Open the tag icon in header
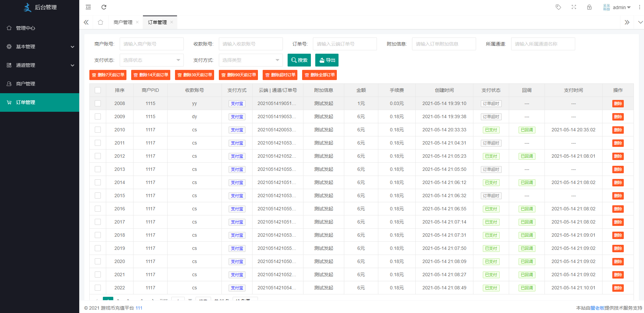 (x=558, y=7)
